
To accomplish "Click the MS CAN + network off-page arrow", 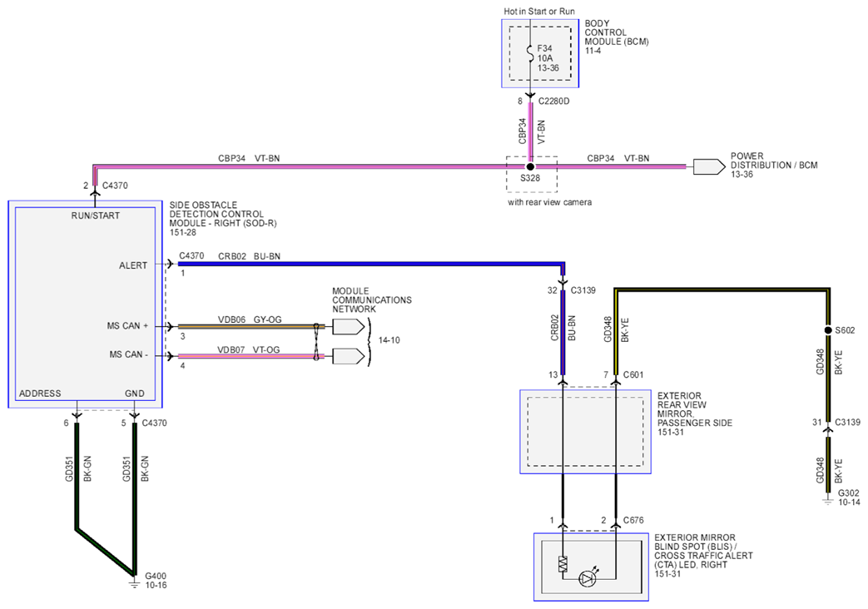I will (x=349, y=327).
